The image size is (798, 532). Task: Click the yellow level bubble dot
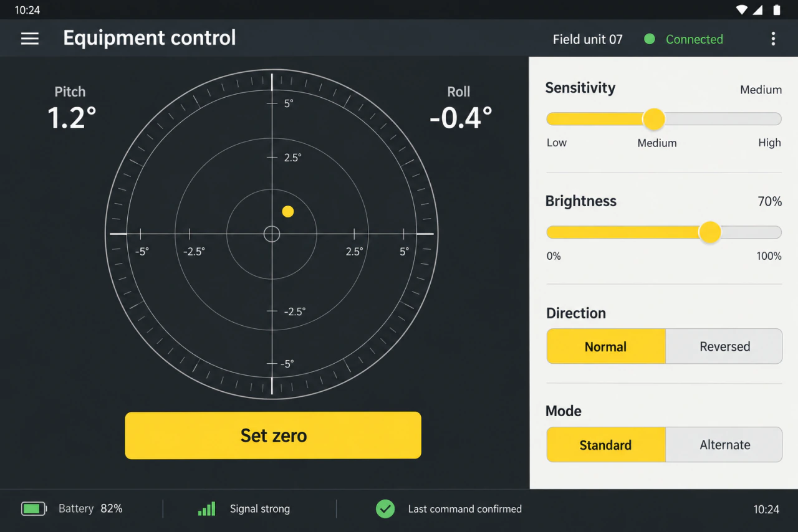(x=287, y=212)
